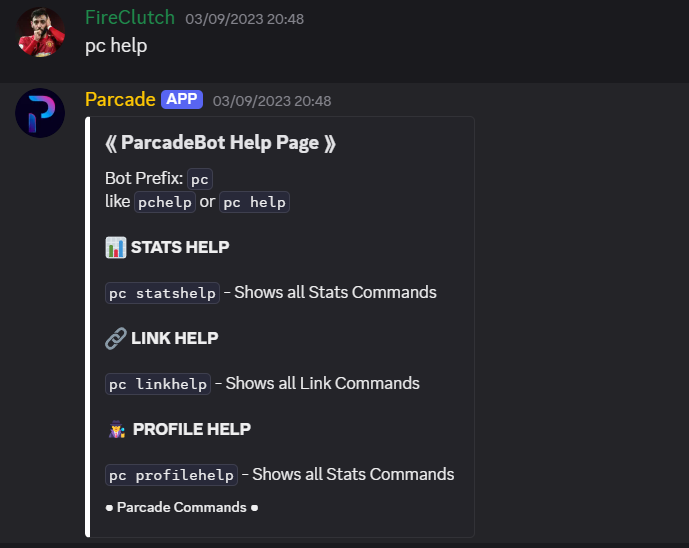Click FireClutch's profile avatar
Screen dimensions: 689x548
[x=41, y=32]
